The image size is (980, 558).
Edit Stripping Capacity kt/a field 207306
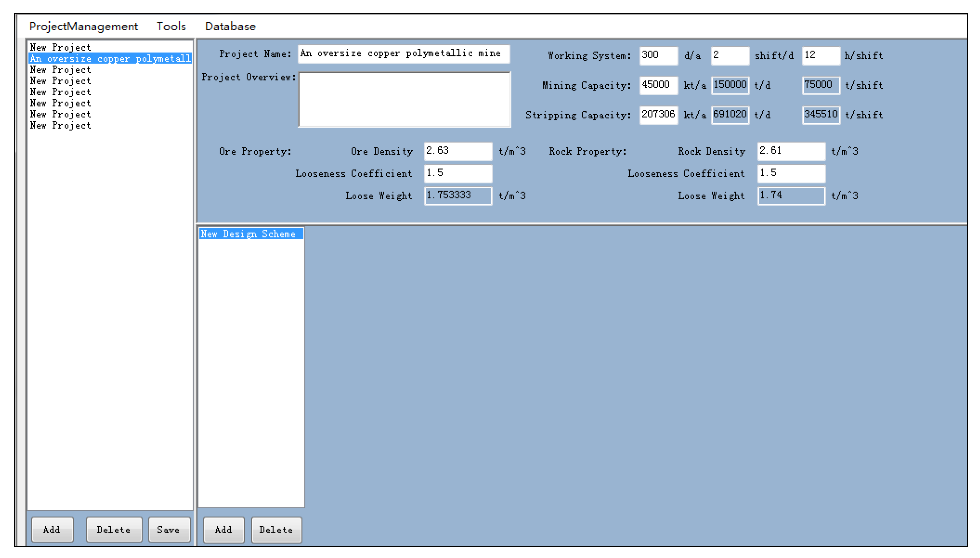pyautogui.click(x=658, y=115)
